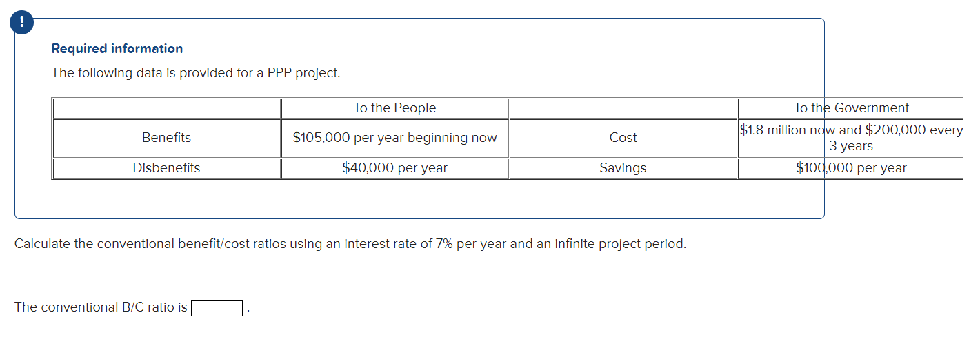Select the "$100,000 per year" savings cell
980x346 pixels.
[851, 168]
